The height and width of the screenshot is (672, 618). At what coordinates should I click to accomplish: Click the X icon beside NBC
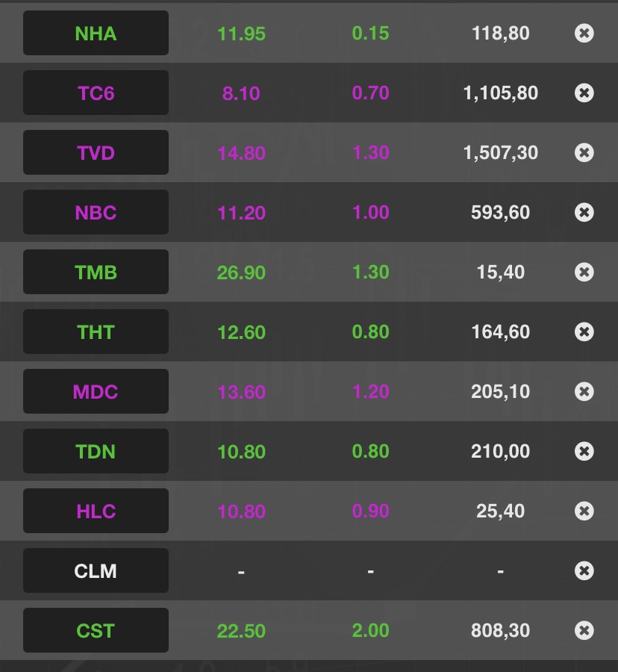coord(584,212)
